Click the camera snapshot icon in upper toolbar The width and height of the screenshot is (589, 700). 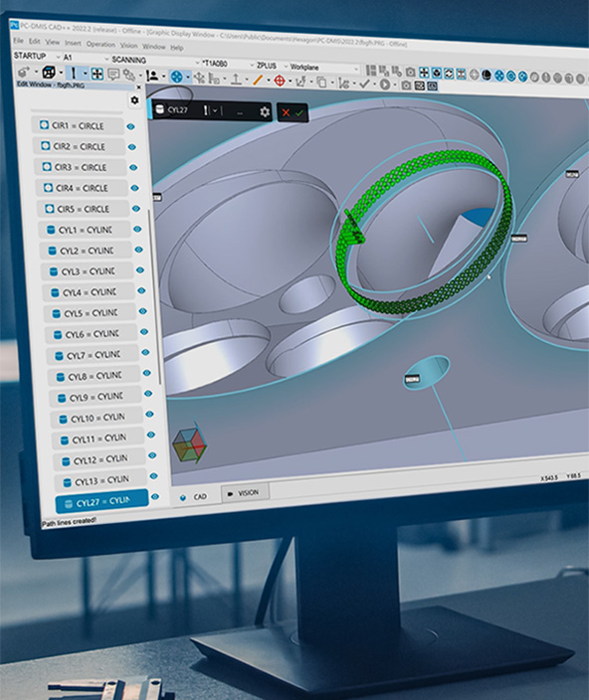point(410,72)
